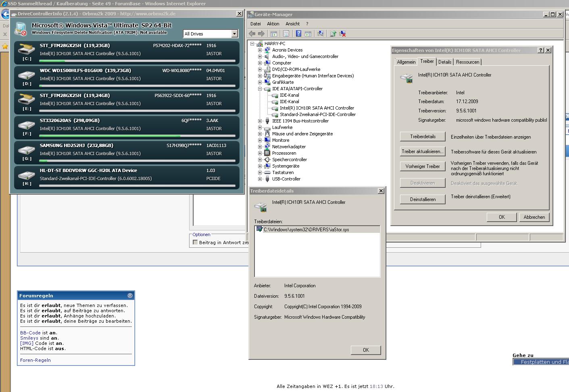
Task: Expand the Netzwerkadapter node
Action: 260,147
